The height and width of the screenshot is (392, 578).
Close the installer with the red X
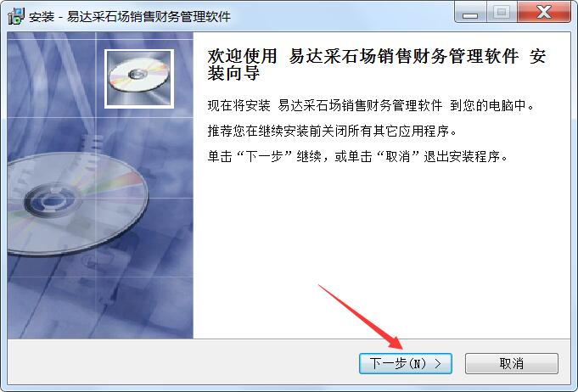pos(544,13)
